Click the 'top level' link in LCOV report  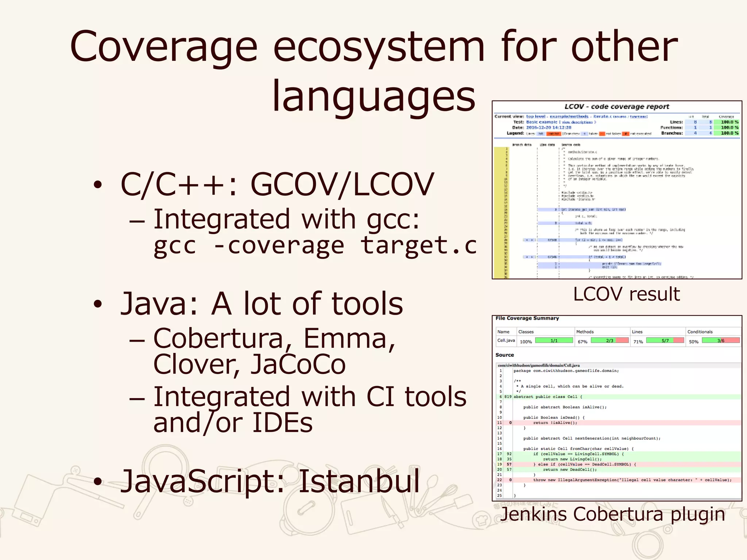[x=535, y=117]
